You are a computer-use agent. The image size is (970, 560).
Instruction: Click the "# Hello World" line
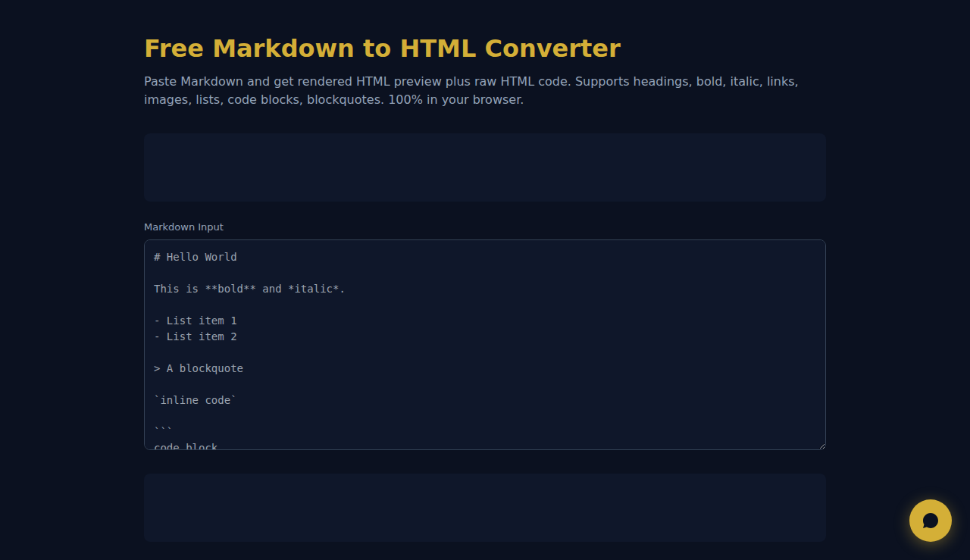tap(196, 257)
